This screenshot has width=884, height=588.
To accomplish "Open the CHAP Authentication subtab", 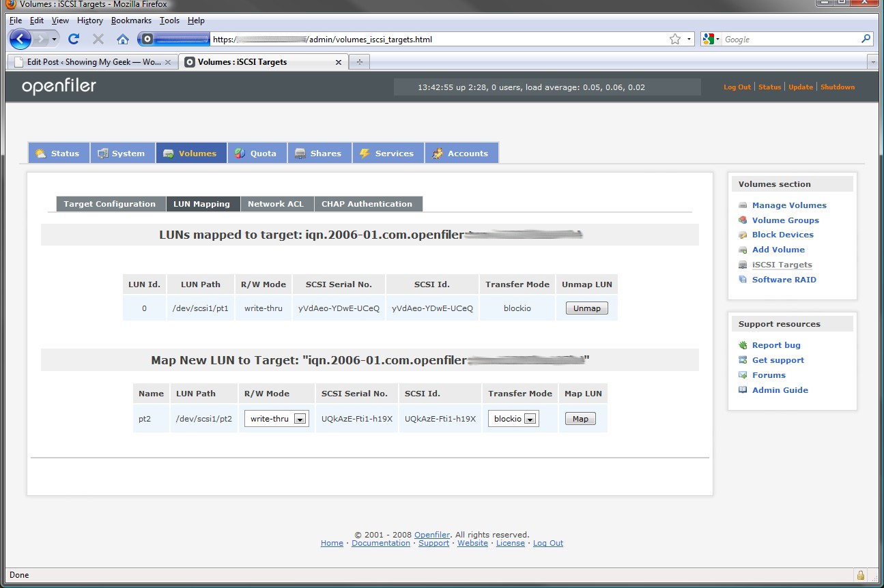I will [x=367, y=204].
